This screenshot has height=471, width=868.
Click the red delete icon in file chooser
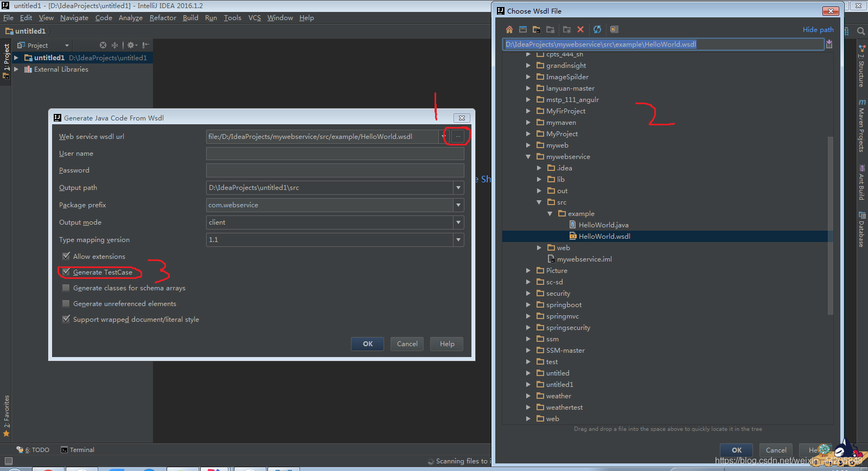pyautogui.click(x=580, y=29)
